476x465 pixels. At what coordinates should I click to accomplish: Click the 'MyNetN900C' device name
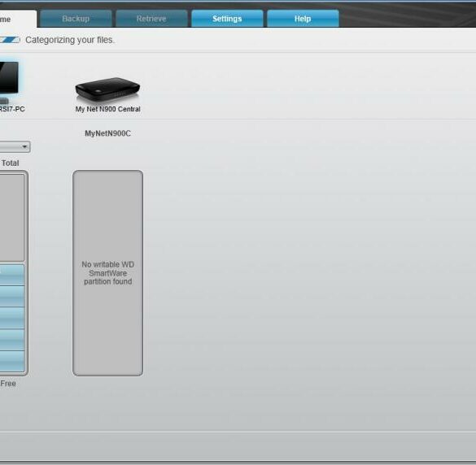tap(107, 133)
